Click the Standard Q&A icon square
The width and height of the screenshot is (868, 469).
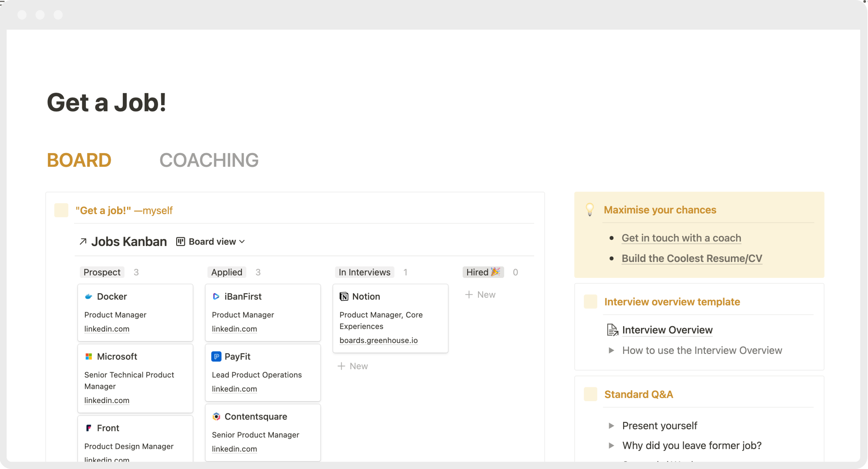click(590, 394)
